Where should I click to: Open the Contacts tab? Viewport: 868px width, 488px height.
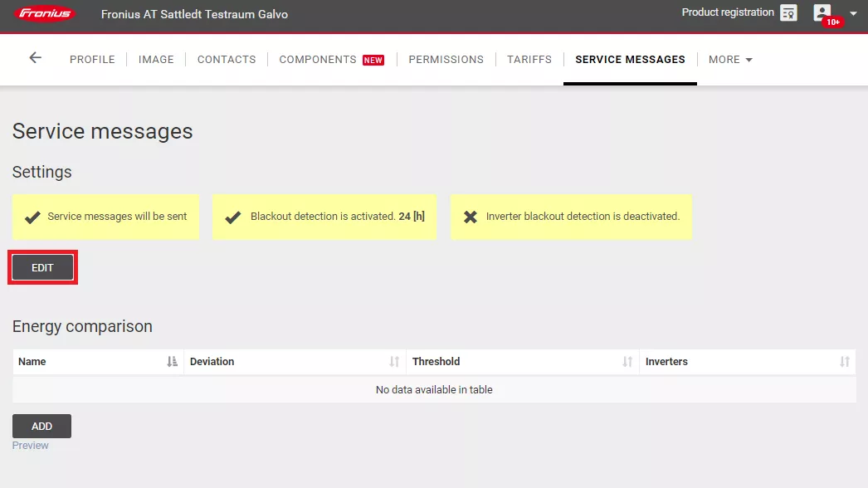[x=227, y=59]
